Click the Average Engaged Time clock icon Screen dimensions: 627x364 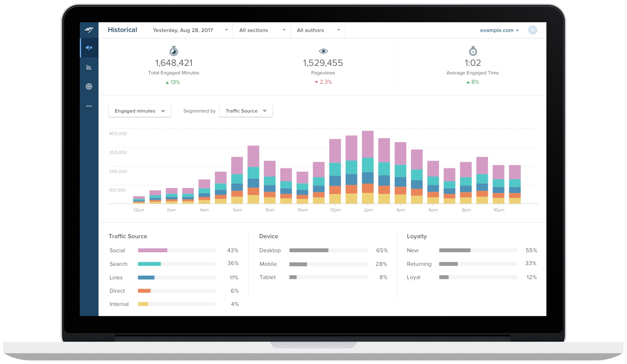[x=473, y=51]
